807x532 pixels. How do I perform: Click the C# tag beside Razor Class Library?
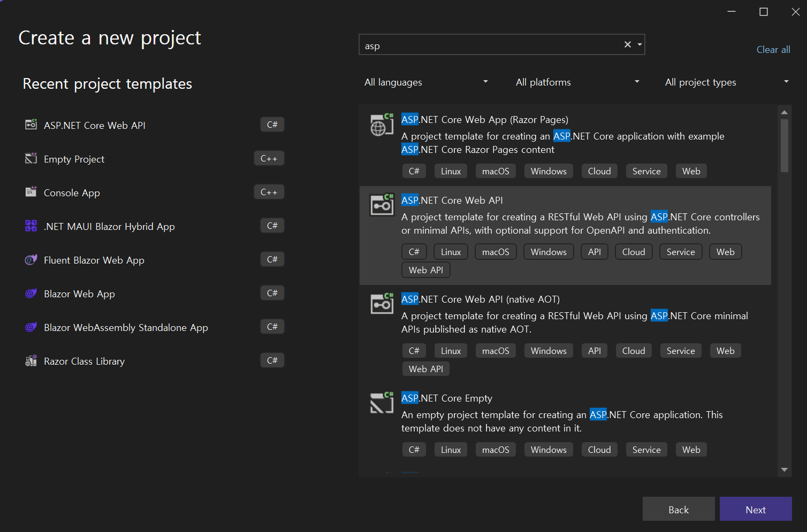(272, 360)
